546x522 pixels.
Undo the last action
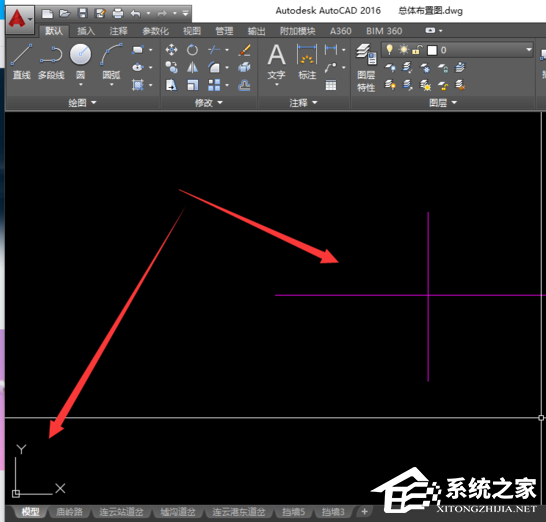coord(135,14)
